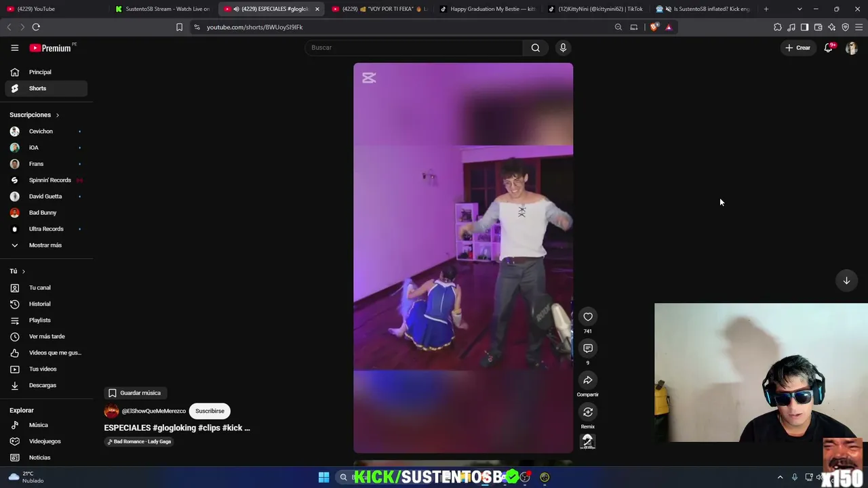This screenshot has width=868, height=488.
Task: Click the browser address bar URL
Action: pyautogui.click(x=255, y=27)
